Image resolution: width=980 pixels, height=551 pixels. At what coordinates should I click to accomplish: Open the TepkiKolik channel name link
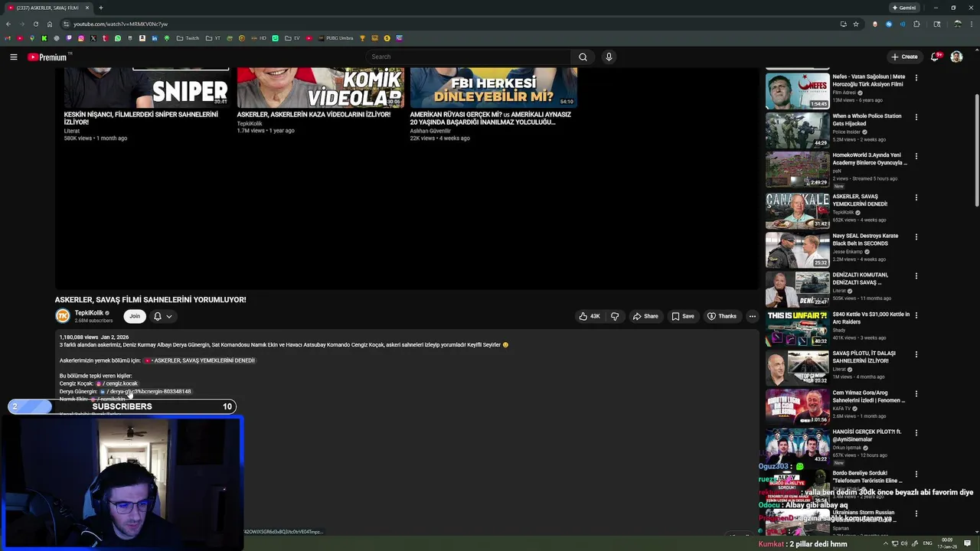coord(89,313)
